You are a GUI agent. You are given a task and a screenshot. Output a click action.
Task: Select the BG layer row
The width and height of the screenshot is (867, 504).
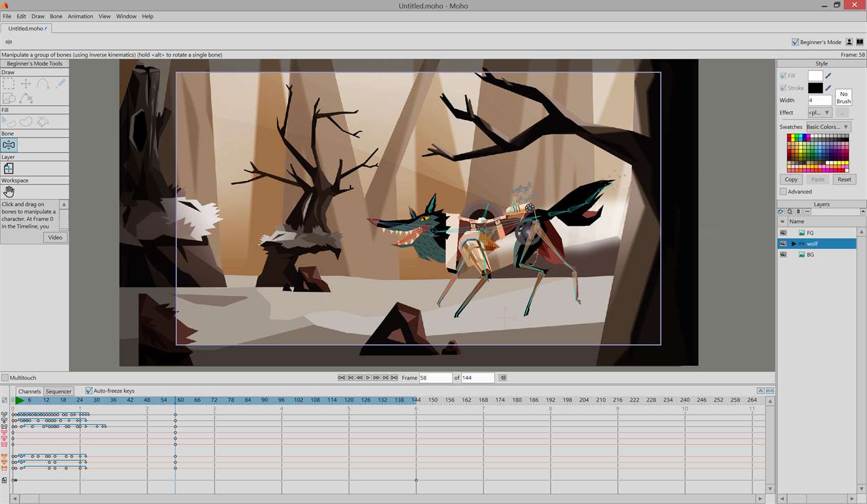tap(817, 254)
